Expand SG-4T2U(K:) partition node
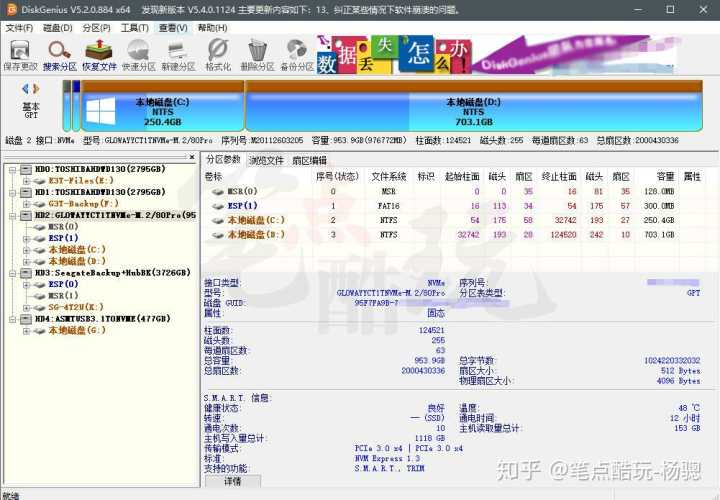 pyautogui.click(x=26, y=308)
